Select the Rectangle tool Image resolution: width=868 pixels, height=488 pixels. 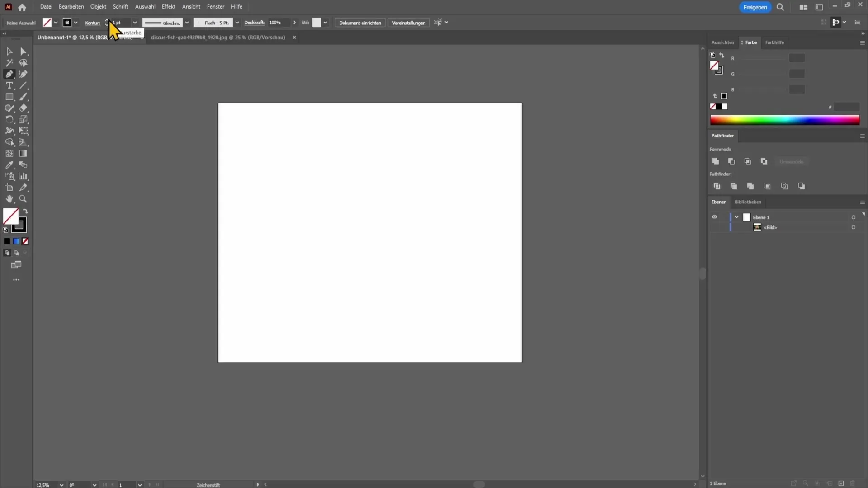[x=9, y=97]
